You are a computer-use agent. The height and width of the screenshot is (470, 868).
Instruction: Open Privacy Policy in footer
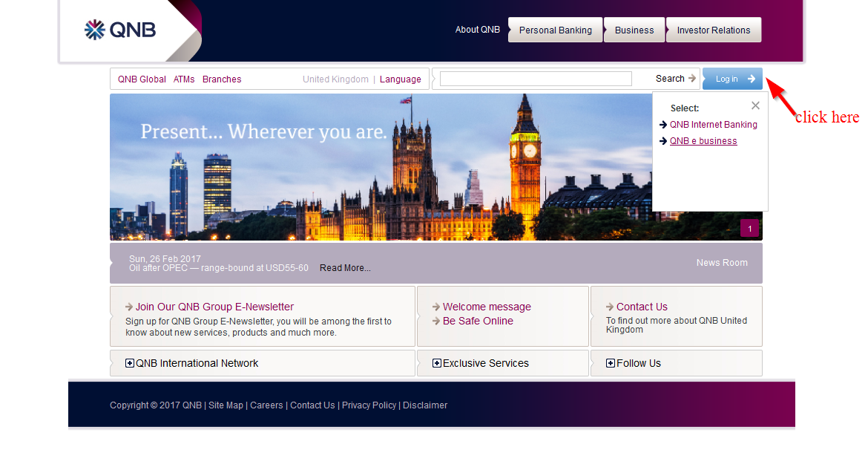click(369, 405)
